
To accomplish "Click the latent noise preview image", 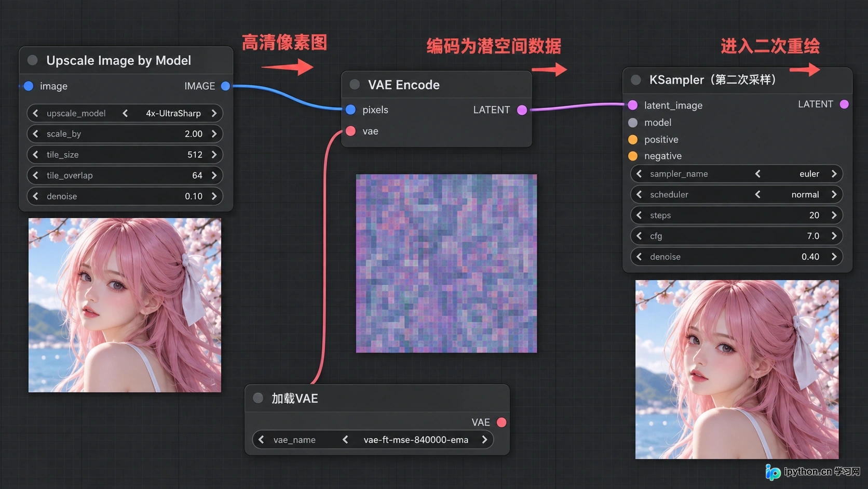I will coord(446,263).
